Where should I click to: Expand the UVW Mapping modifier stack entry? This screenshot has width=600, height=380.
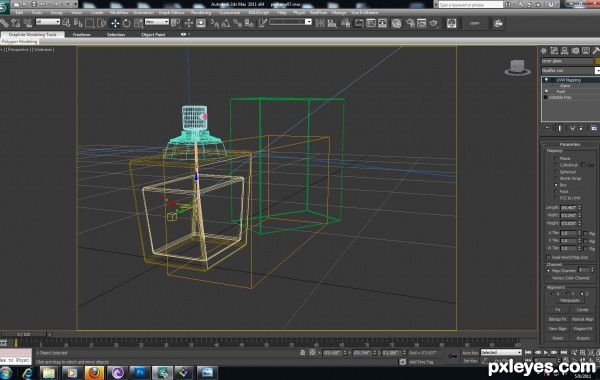click(552, 80)
